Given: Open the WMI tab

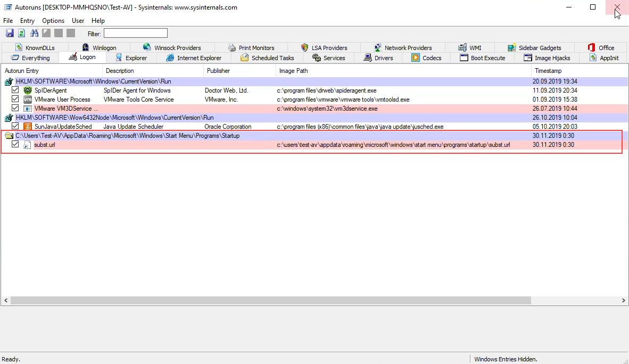Looking at the screenshot, I should click(x=470, y=48).
